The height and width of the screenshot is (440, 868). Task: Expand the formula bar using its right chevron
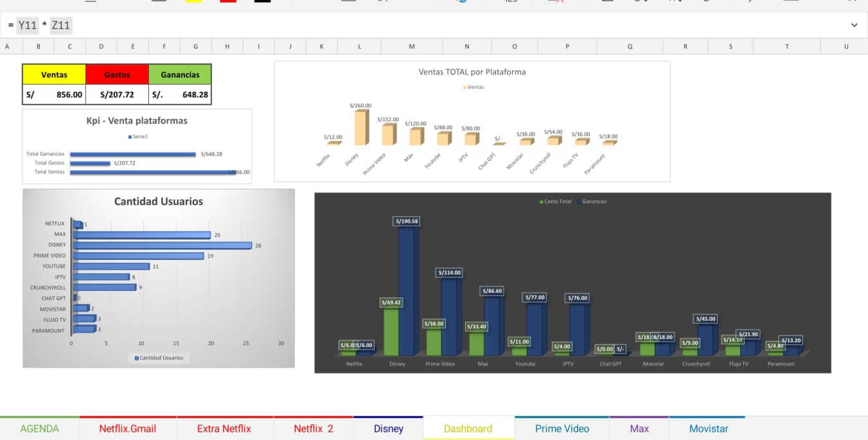(855, 24)
